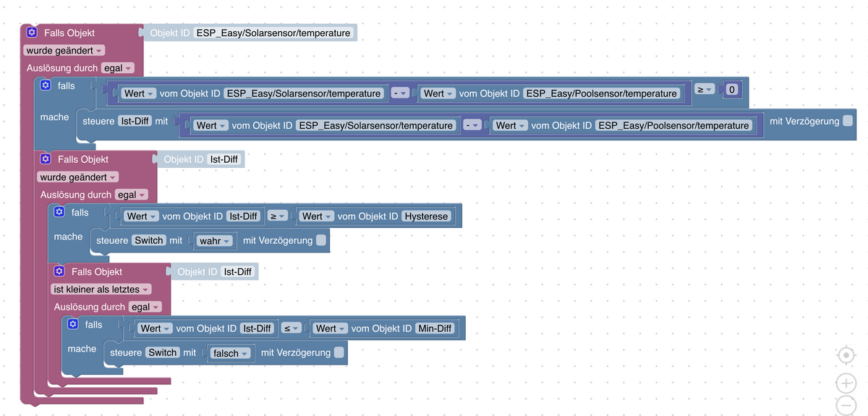Check 'mit Verzögerung' box beside the falsch value

[339, 352]
